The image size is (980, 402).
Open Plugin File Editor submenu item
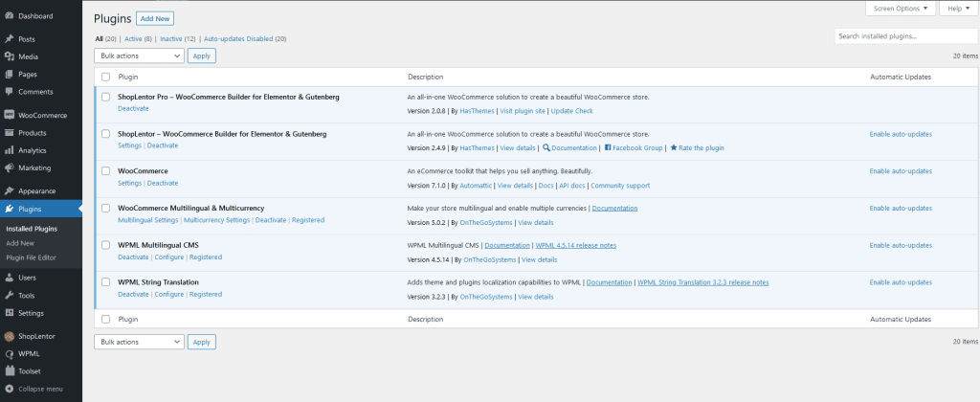(x=31, y=257)
